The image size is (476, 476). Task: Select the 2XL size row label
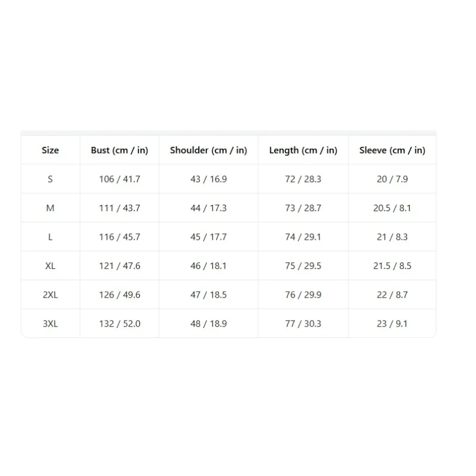click(x=51, y=295)
